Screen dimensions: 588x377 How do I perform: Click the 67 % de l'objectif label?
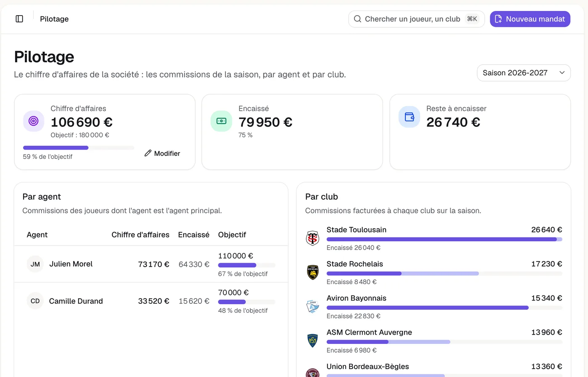coord(243,274)
